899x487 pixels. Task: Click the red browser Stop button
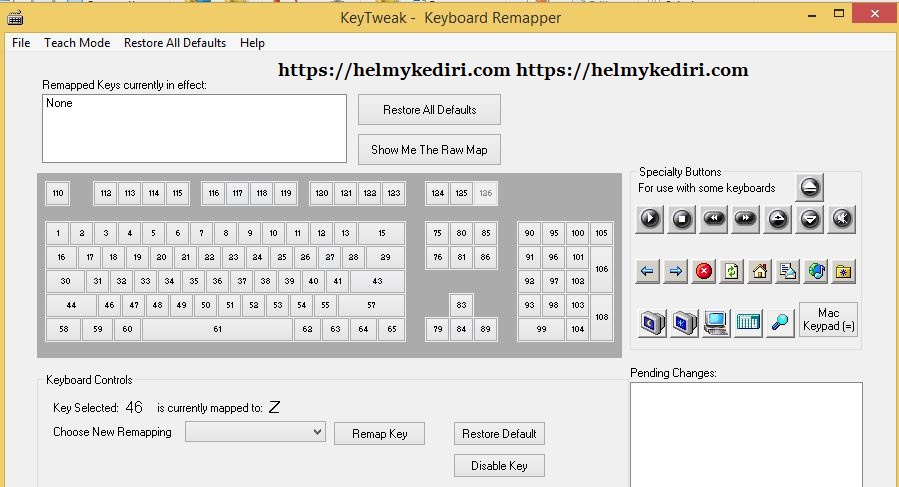click(x=703, y=271)
